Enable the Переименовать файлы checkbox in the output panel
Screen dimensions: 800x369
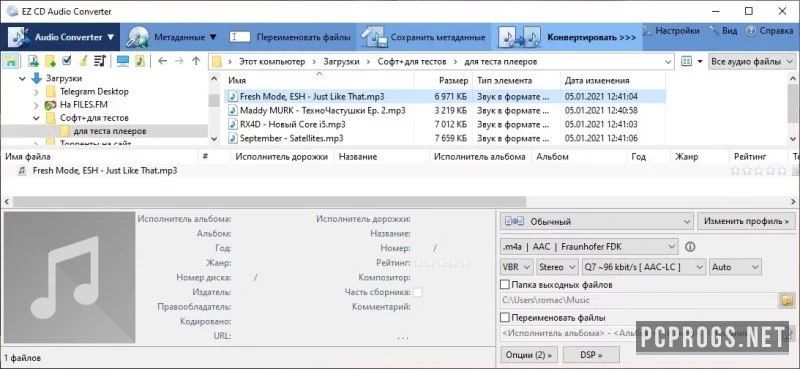(x=505, y=317)
